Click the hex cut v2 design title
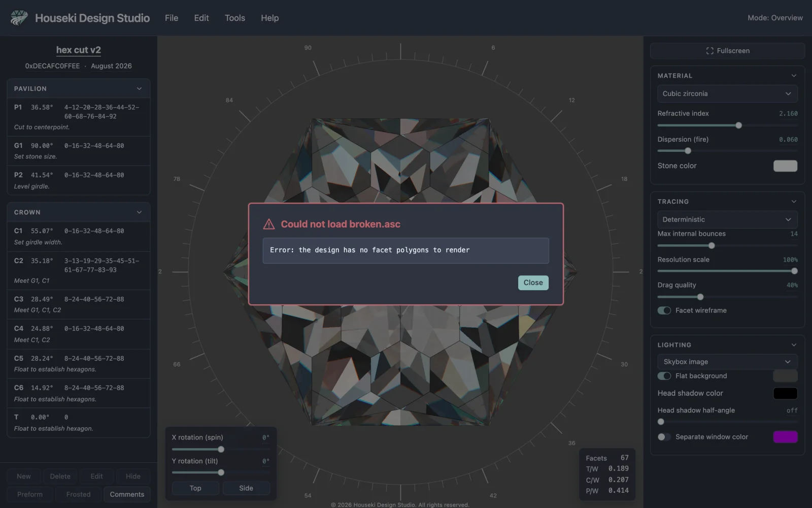 click(79, 50)
